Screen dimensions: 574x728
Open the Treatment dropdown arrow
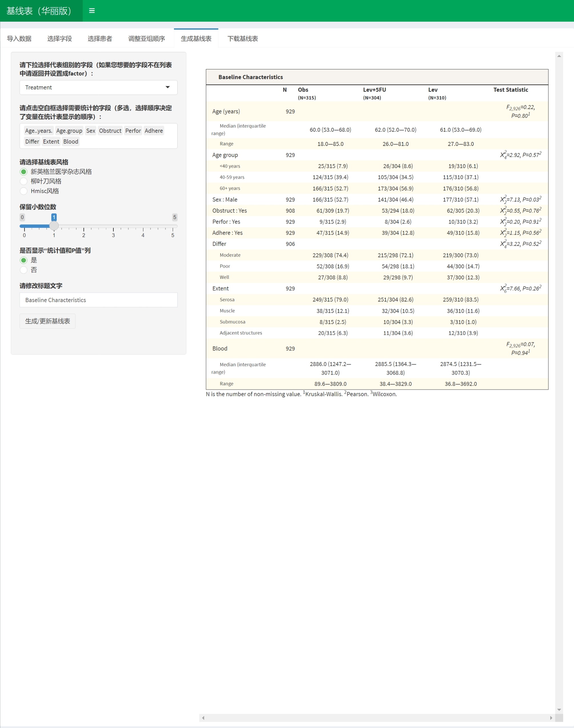pyautogui.click(x=167, y=87)
